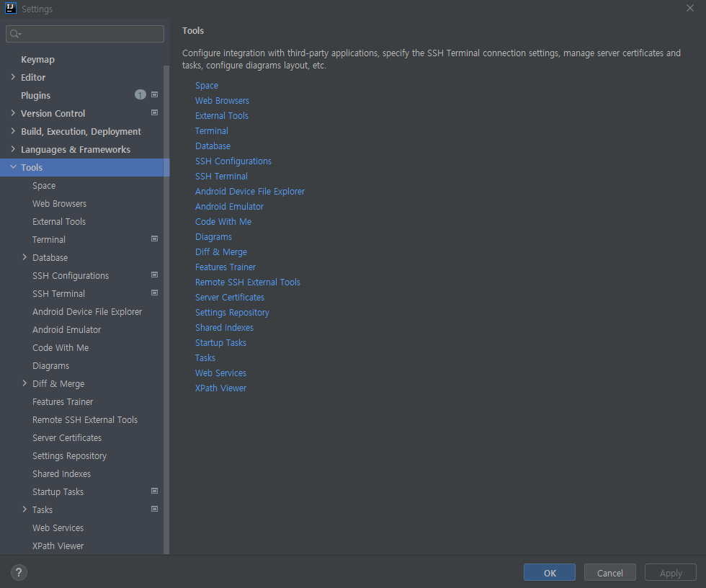Open Remote SSH External Tools link
706x588 pixels.
coord(248,282)
